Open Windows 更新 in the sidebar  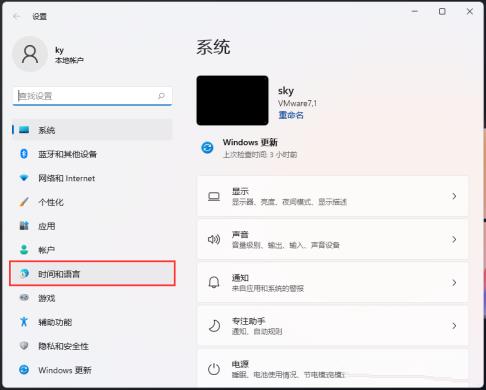(92, 370)
